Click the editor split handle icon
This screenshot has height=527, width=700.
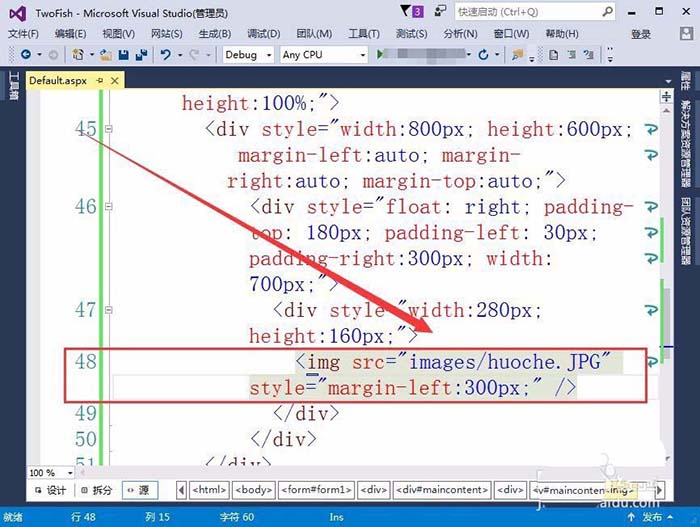(666, 96)
